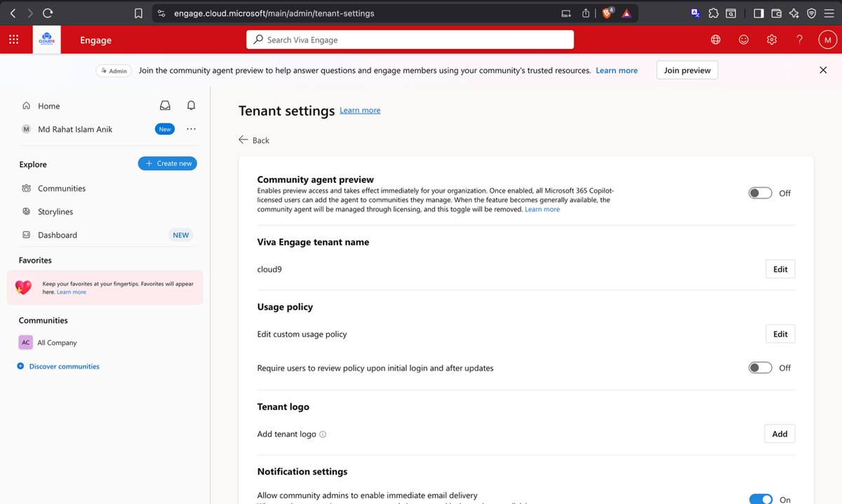Click the Search Viva Engage field
Viewport: 842px width, 504px height.
pos(410,40)
